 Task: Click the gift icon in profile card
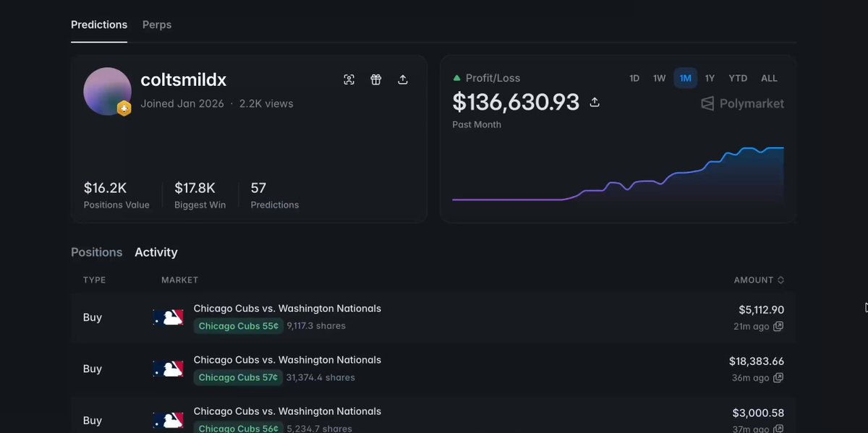click(x=376, y=80)
